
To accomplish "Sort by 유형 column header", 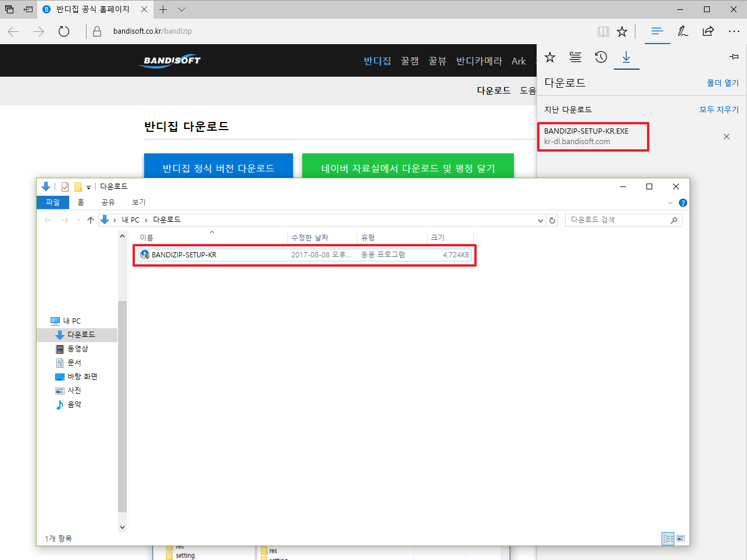I will [392, 238].
